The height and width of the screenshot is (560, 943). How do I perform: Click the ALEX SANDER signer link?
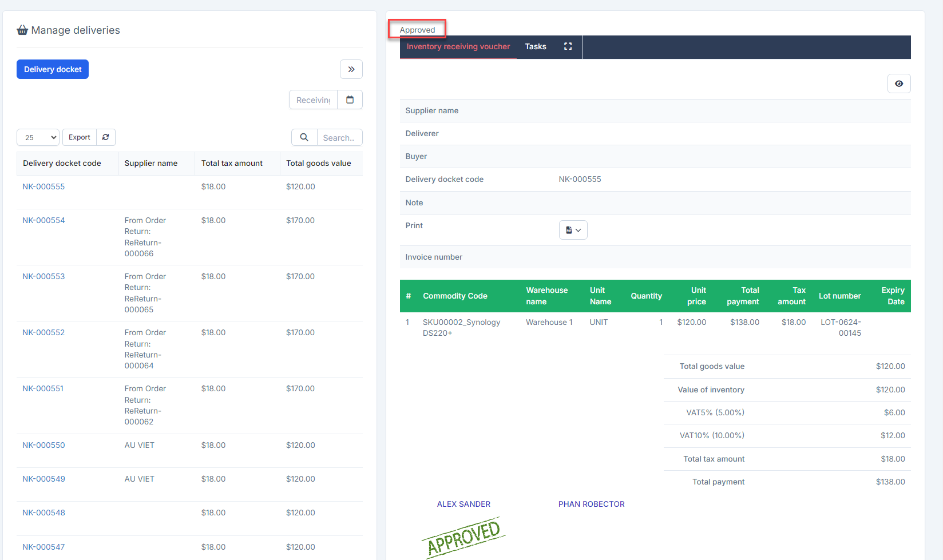point(463,504)
